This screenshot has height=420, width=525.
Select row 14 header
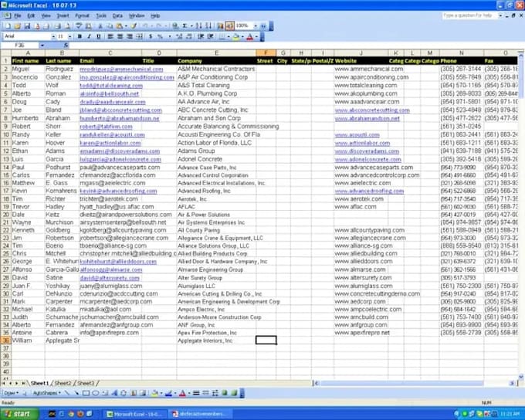[x=5, y=167]
